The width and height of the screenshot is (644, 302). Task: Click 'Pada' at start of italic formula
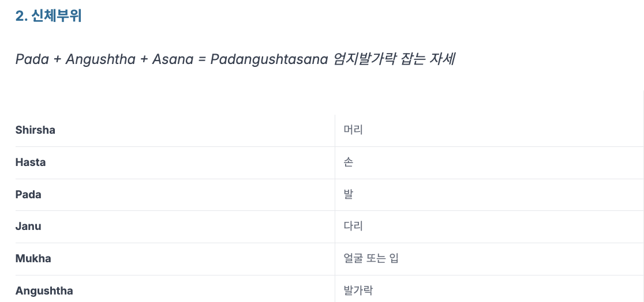pyautogui.click(x=32, y=59)
